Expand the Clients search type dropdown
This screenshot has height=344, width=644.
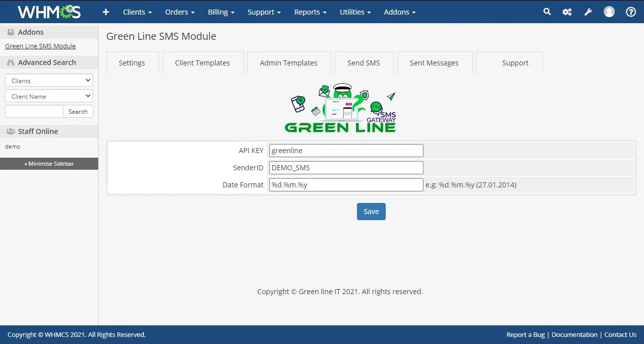(49, 81)
